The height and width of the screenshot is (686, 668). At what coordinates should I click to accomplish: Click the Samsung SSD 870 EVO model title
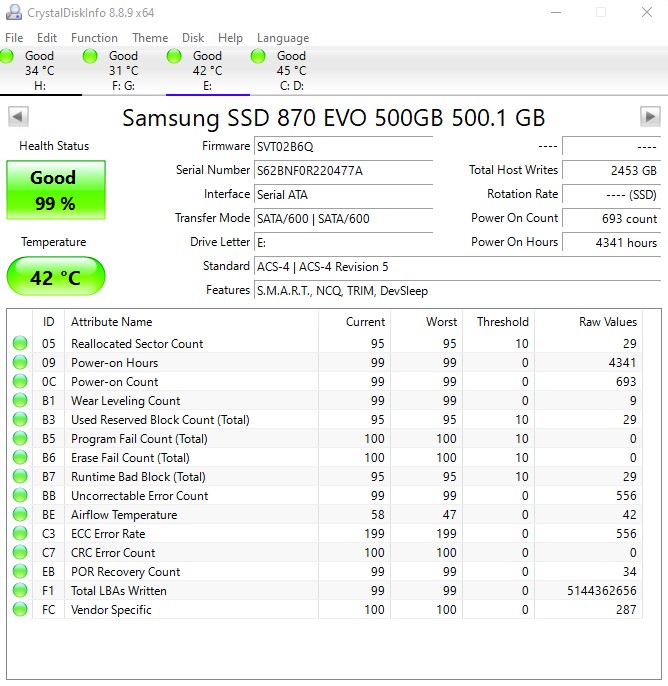coord(333,118)
